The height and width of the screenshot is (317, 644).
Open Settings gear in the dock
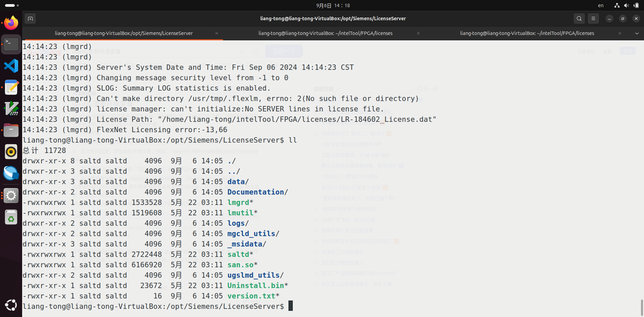pyautogui.click(x=11, y=195)
